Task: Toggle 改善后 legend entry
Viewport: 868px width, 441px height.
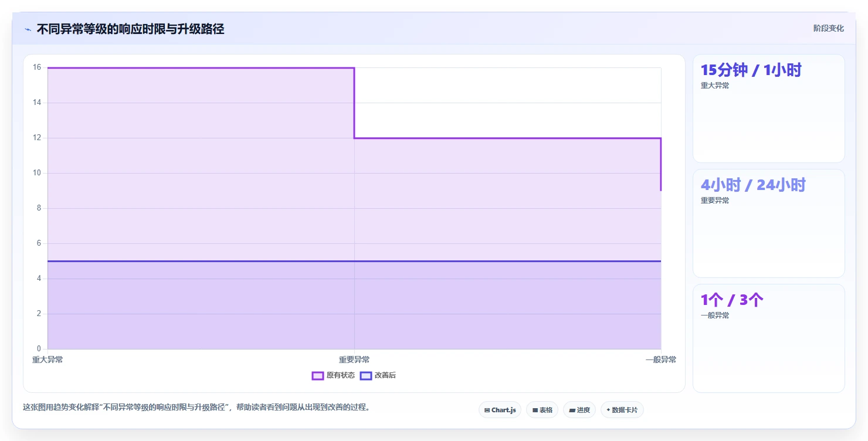Action: (378, 375)
